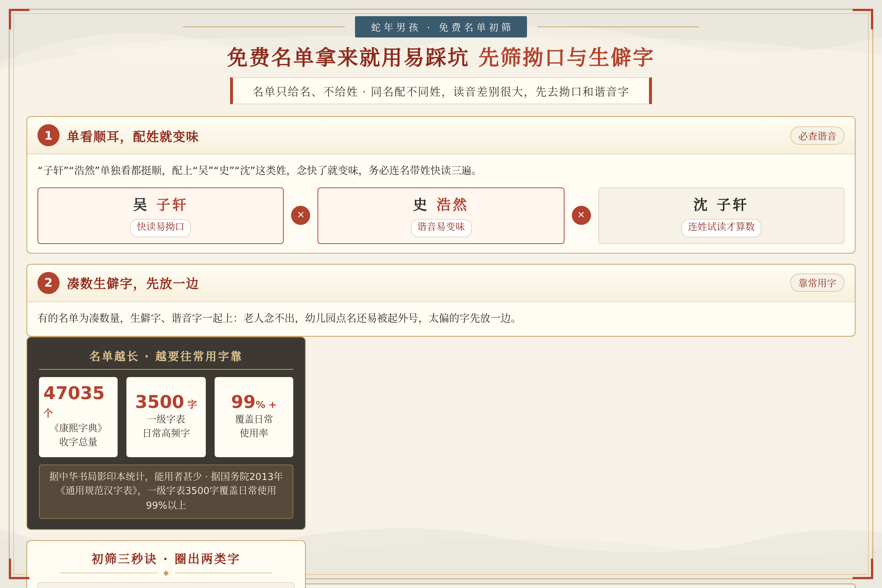Image resolution: width=882 pixels, height=588 pixels.
Task: Click the 99% + coverage statistic card
Action: 254,417
